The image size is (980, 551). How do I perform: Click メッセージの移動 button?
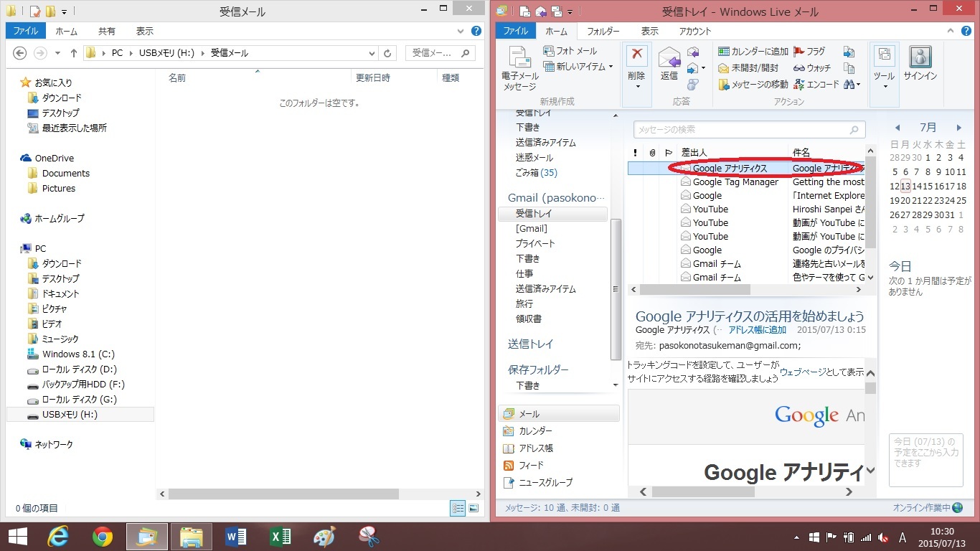pyautogui.click(x=753, y=85)
